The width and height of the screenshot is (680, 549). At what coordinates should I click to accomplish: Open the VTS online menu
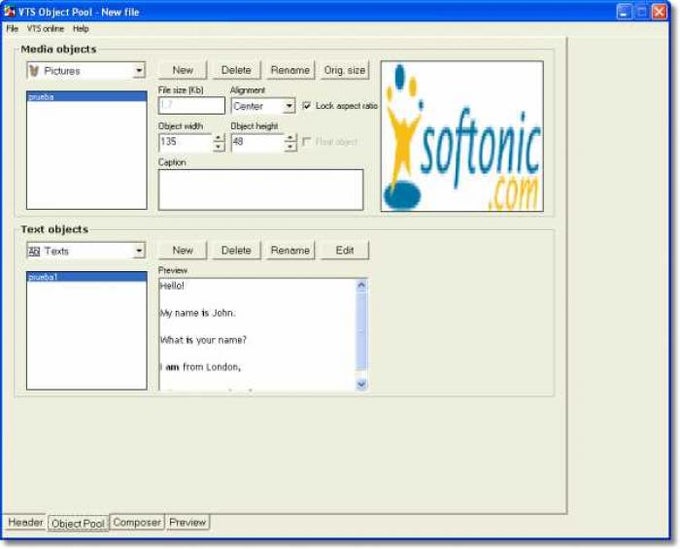[x=45, y=29]
